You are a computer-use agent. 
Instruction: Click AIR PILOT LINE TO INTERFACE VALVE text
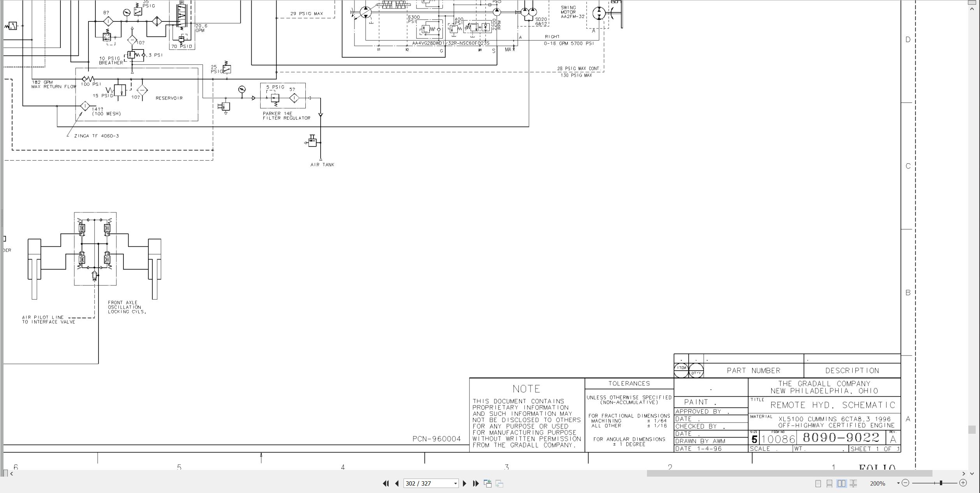tap(48, 320)
